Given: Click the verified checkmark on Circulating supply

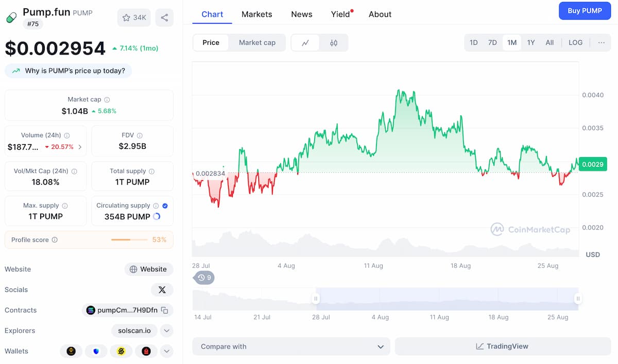Looking at the screenshot, I should click(165, 205).
